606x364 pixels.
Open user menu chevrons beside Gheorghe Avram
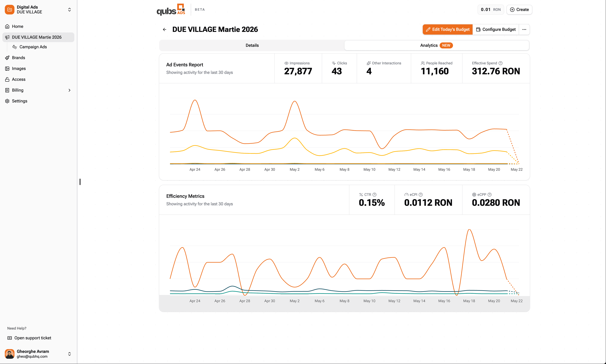(x=70, y=354)
